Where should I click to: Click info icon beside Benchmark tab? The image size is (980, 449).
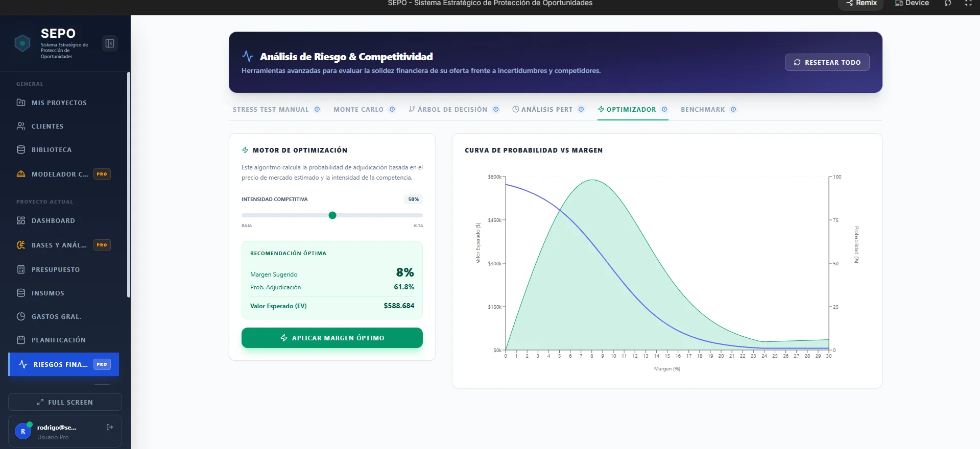click(733, 109)
